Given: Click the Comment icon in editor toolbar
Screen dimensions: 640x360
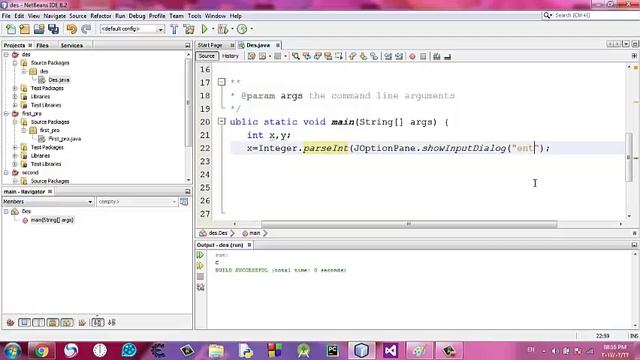Looking at the screenshot, I should [x=437, y=56].
